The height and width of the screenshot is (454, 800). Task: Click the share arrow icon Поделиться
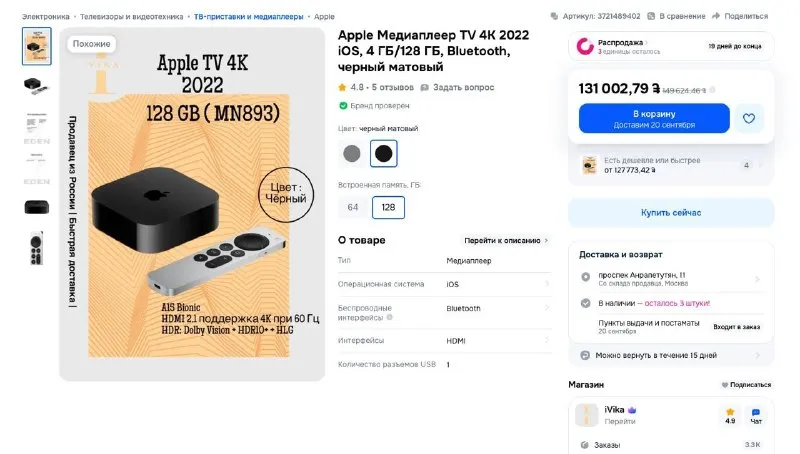click(716, 16)
